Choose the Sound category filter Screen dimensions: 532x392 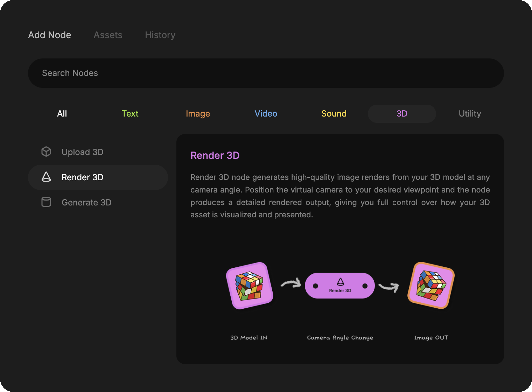(x=334, y=114)
